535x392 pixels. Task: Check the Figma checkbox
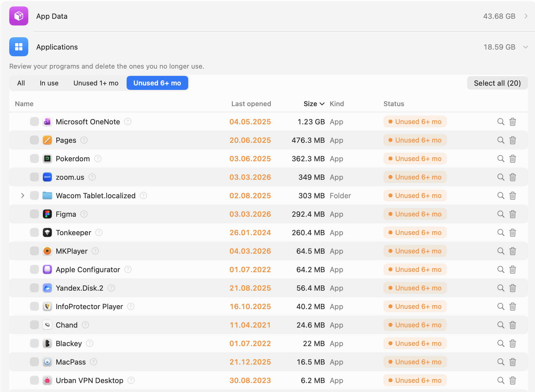(x=34, y=214)
